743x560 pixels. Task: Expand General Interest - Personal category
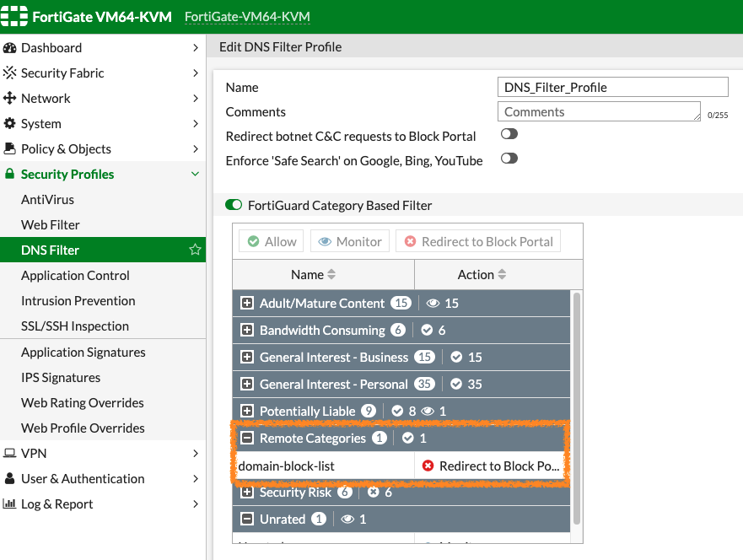[247, 385]
